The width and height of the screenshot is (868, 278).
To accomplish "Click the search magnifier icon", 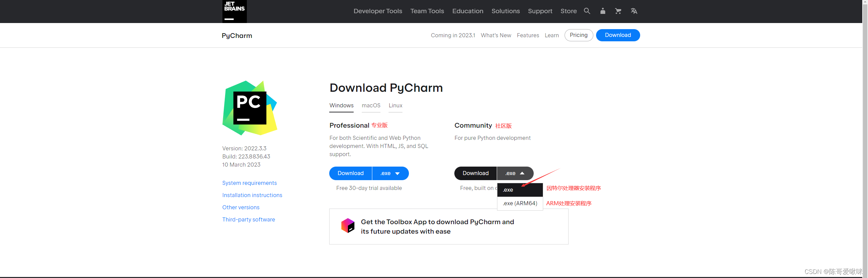I will click(587, 11).
